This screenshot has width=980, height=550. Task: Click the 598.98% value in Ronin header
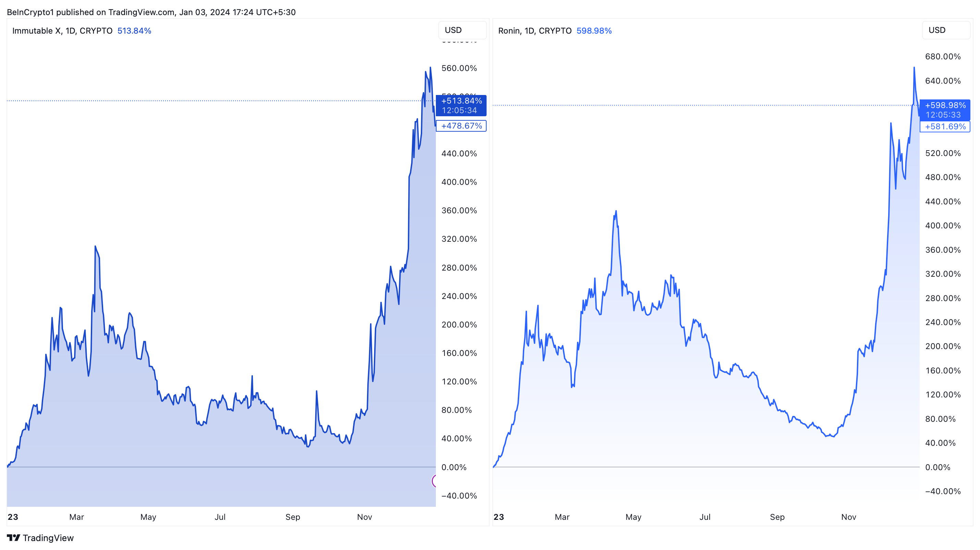click(594, 31)
